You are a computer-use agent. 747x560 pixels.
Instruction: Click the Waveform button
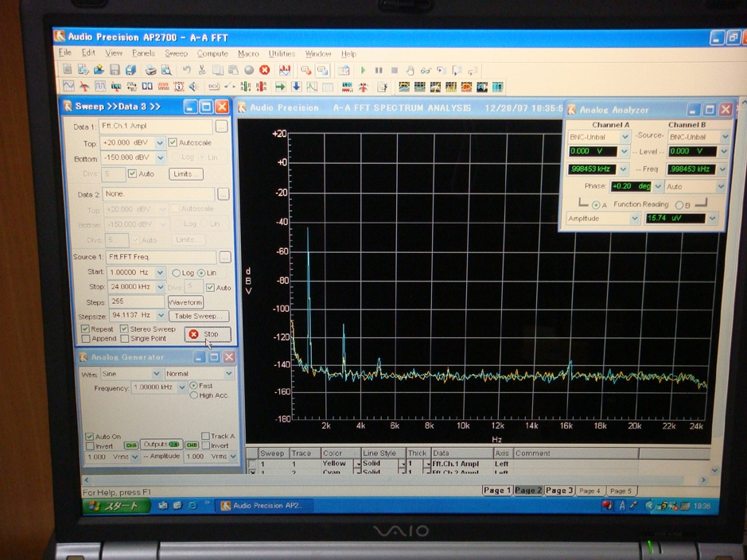[x=185, y=302]
